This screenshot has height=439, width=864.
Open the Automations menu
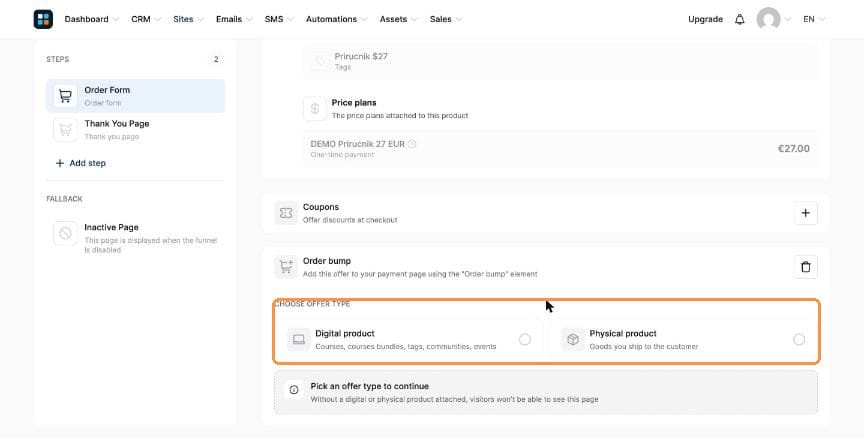tap(336, 19)
